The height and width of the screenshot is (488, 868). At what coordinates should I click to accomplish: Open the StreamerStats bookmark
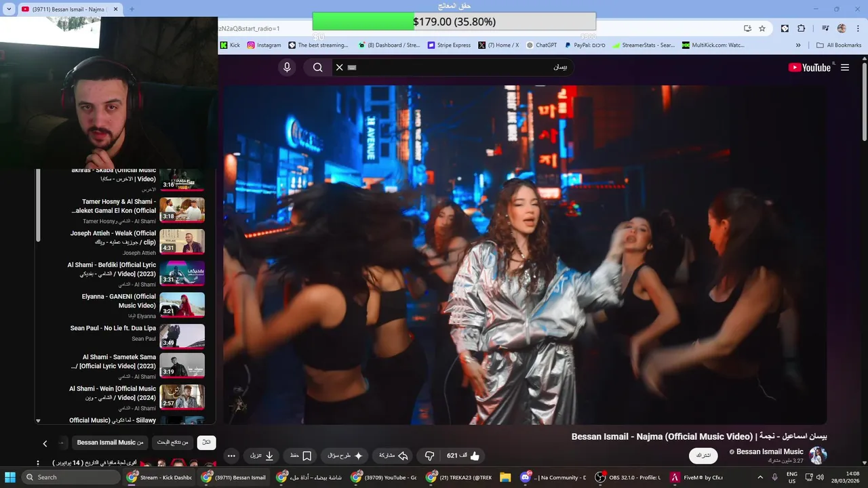click(644, 45)
